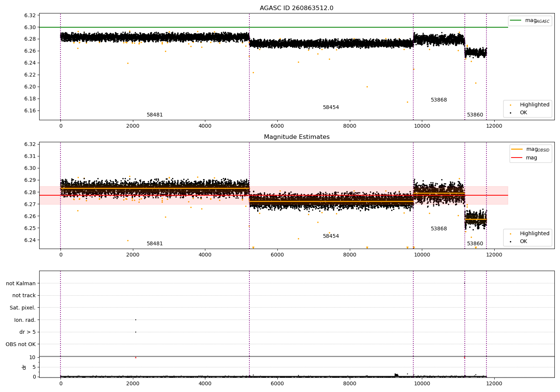
Task: Click obsid label 58481 in the middle plot
Action: pyautogui.click(x=155, y=244)
